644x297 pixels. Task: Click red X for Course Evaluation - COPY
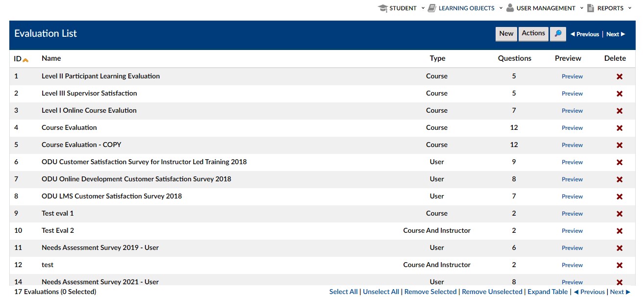click(619, 145)
